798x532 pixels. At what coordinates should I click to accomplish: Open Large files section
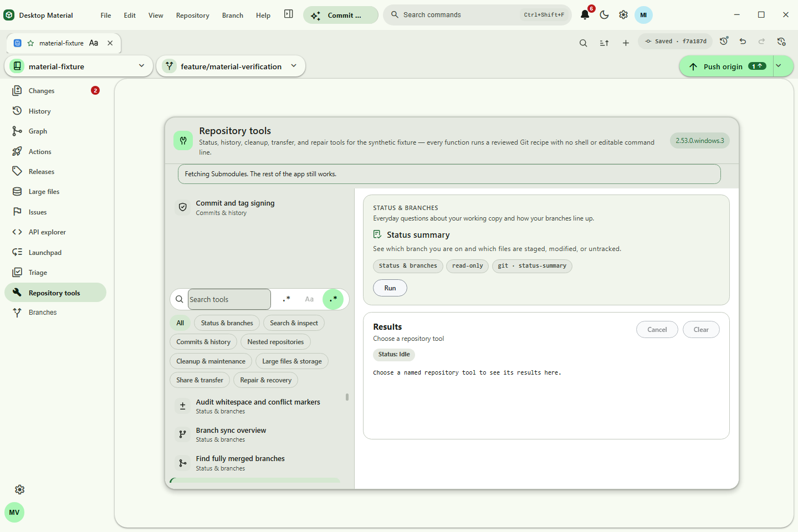pyautogui.click(x=55, y=192)
